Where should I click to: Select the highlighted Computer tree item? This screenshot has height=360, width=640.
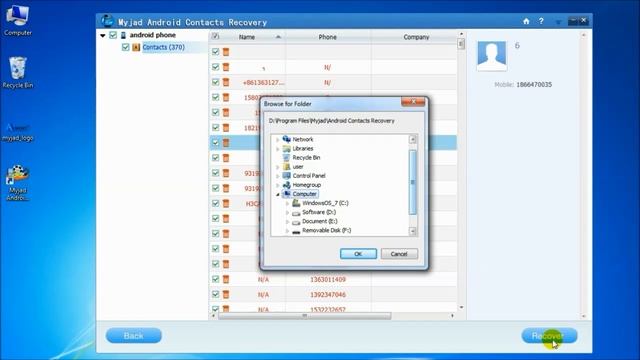pos(304,194)
